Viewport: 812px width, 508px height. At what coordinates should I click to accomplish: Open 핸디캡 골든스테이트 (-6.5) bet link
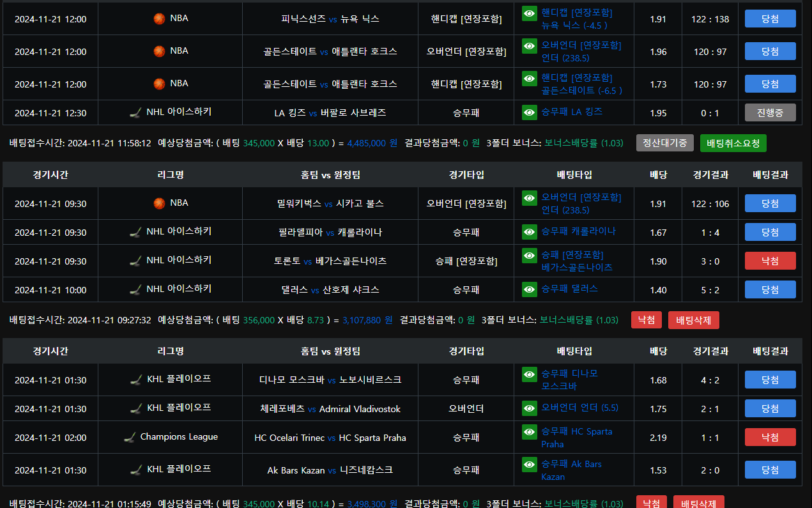point(581,84)
